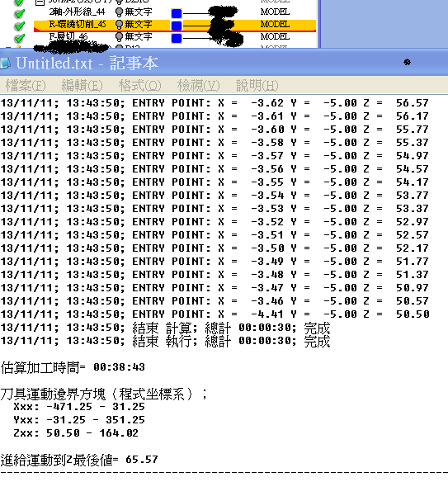Click the green checkmark beside F-層切_46
The image size is (448, 496).
19,38
